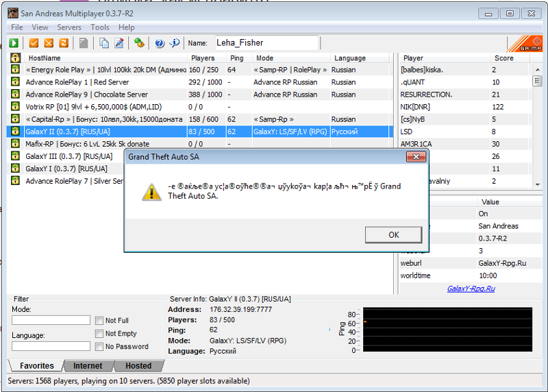Click the up arrow of the player list scrollbar
Screen dimensions: 548x392
[x=538, y=69]
